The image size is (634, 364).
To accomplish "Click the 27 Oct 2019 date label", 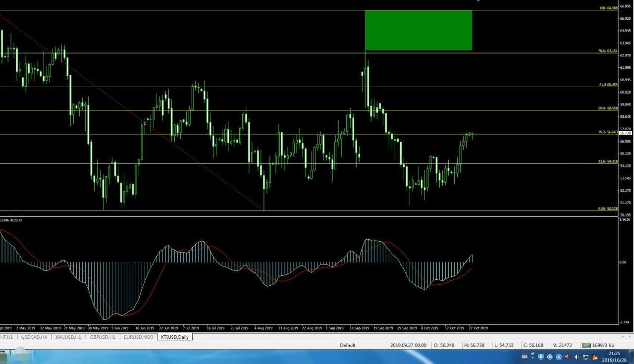I will 478,328.
